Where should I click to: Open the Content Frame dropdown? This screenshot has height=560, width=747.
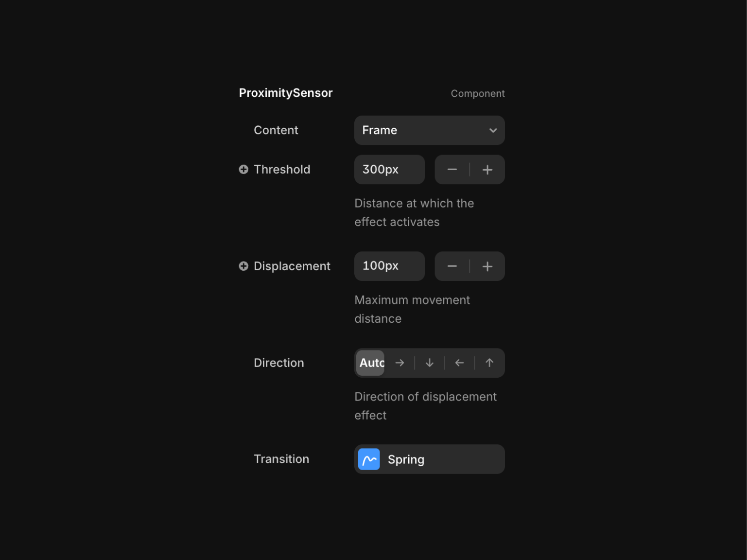coord(429,130)
